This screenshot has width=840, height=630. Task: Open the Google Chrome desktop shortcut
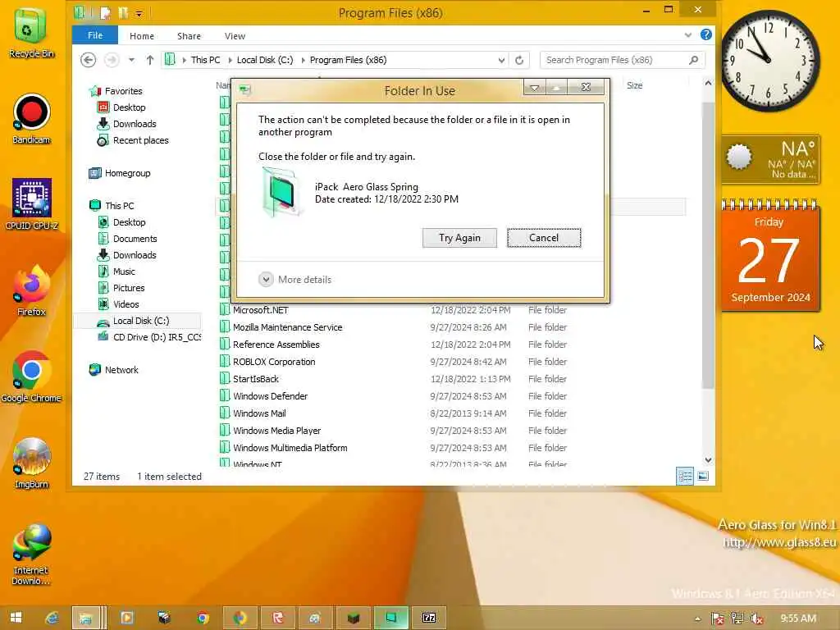(31, 377)
